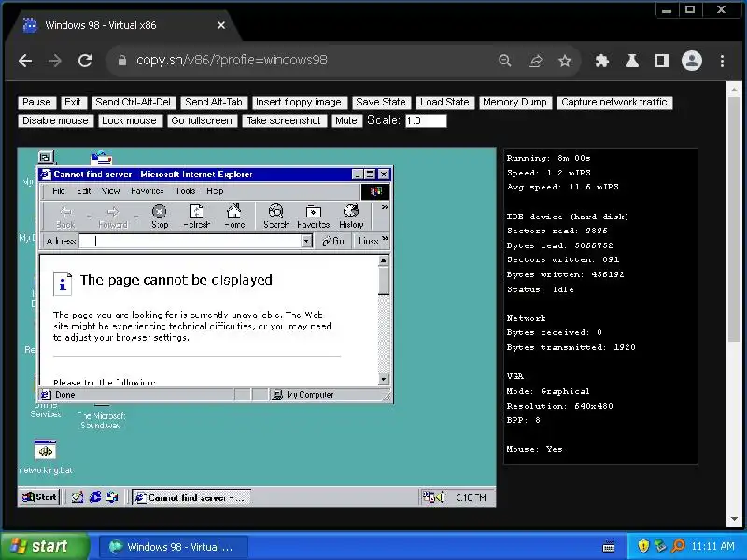Click inside the IE address field

point(190,242)
